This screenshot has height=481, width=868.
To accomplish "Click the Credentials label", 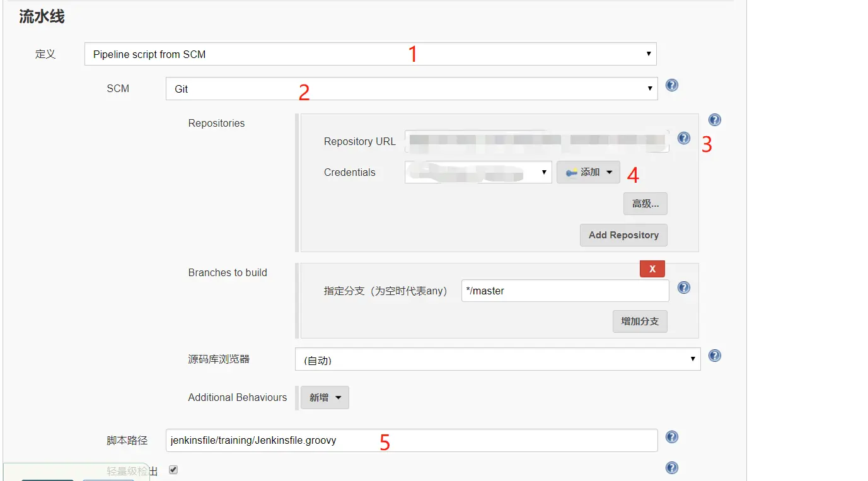I will click(x=350, y=173).
